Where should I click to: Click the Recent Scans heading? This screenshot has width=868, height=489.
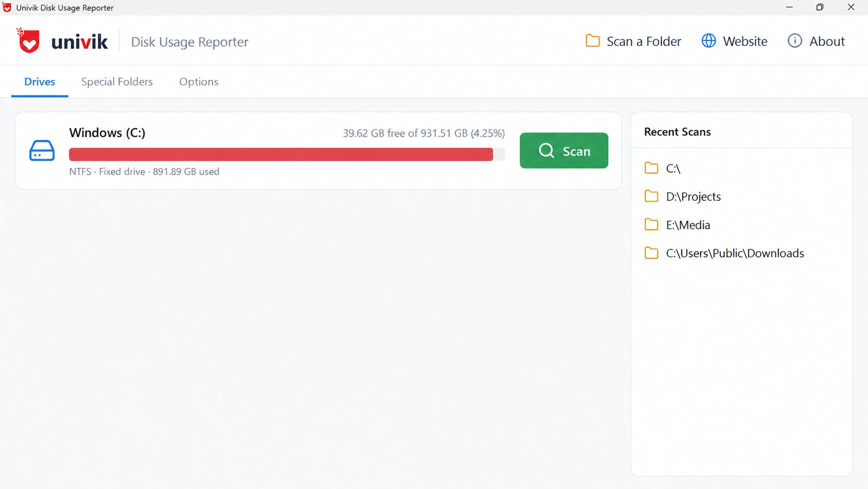677,132
